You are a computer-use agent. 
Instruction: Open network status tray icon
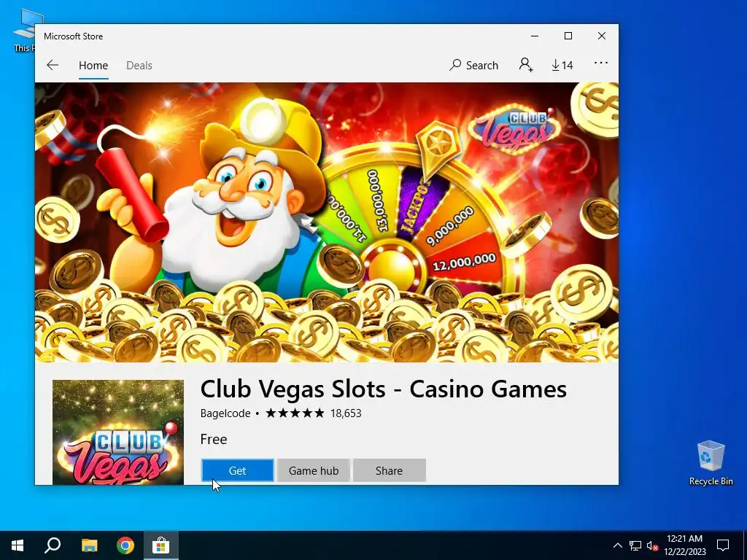[635, 545]
